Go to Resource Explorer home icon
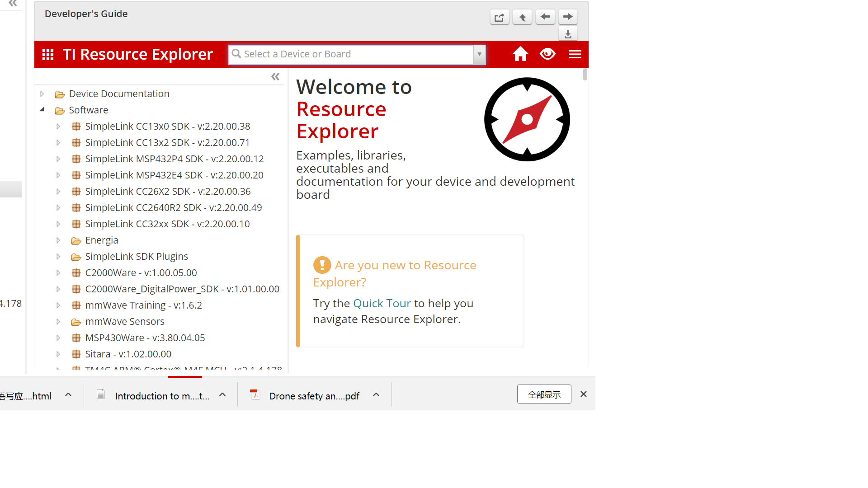 tap(520, 54)
